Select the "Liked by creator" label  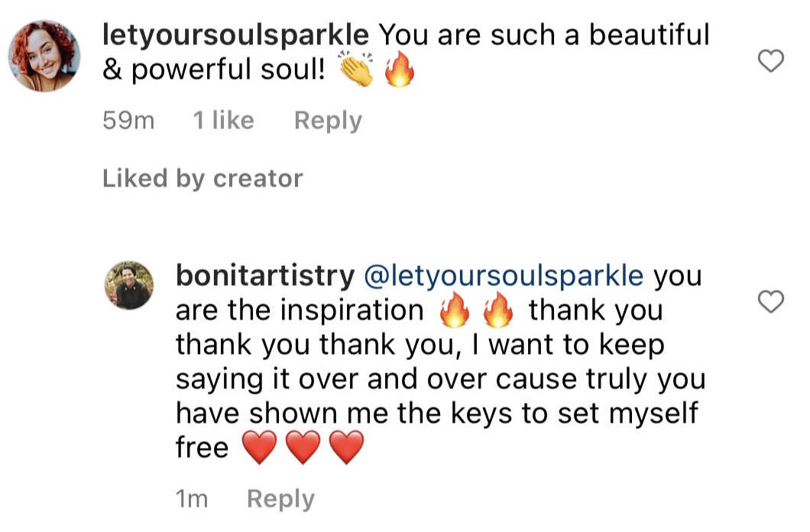click(202, 178)
